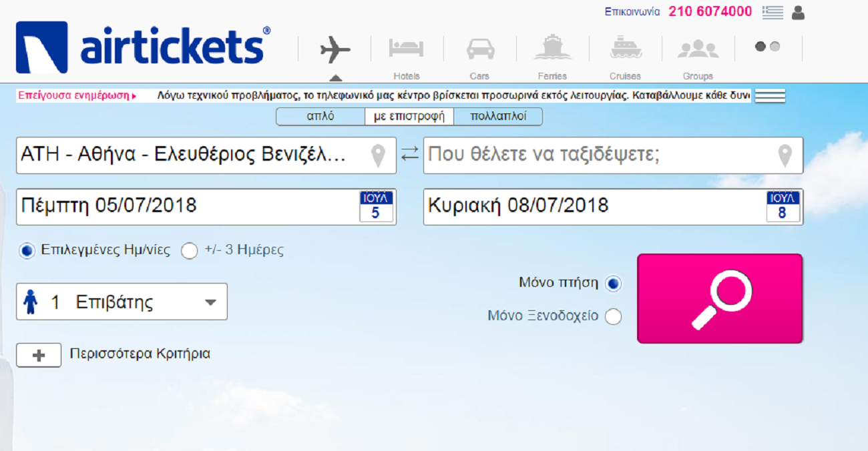The height and width of the screenshot is (451, 868).
Task: Click the destination location pin icon
Action: coord(785,156)
